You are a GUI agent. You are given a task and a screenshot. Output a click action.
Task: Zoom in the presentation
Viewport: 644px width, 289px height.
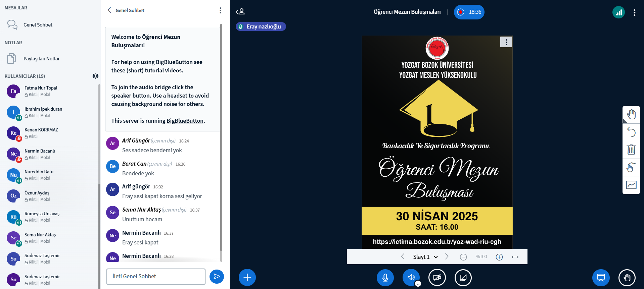[x=499, y=257]
